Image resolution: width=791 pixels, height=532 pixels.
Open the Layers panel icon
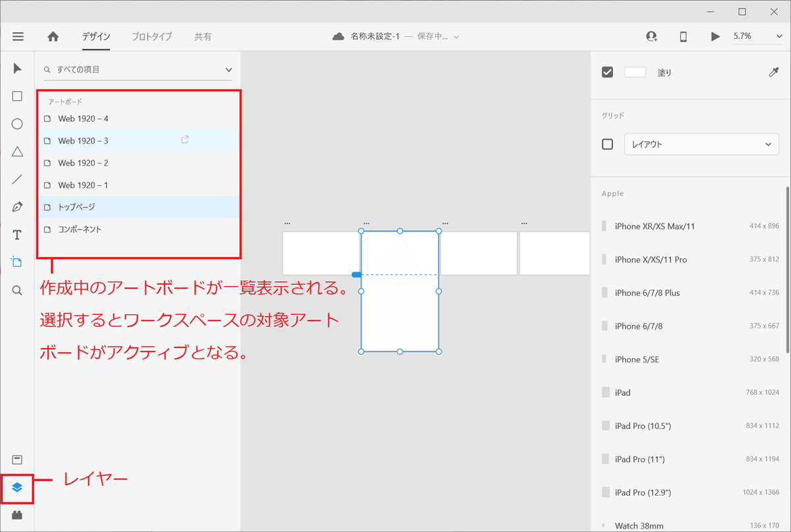click(x=17, y=488)
